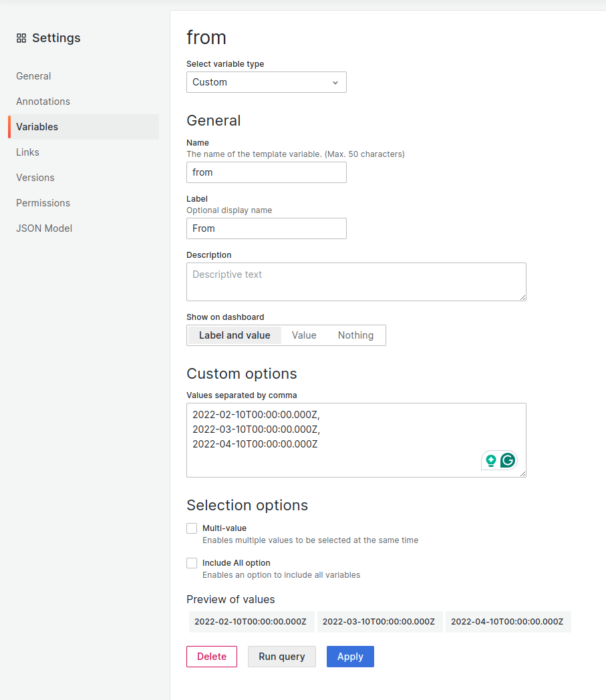
Task: Enable the Include All option checkbox
Action: [192, 563]
